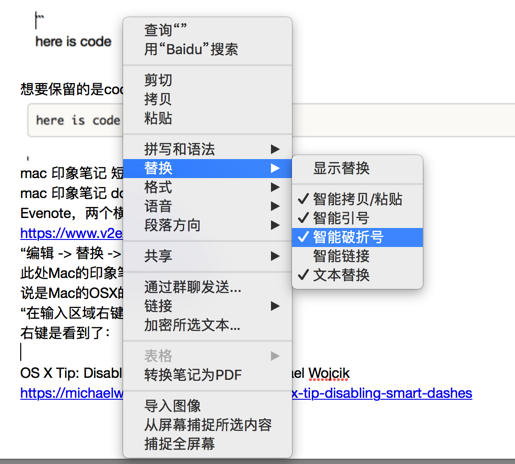Viewport: 515px width, 464px height.
Task: Click 剪切 in the context menu
Action: (x=207, y=80)
